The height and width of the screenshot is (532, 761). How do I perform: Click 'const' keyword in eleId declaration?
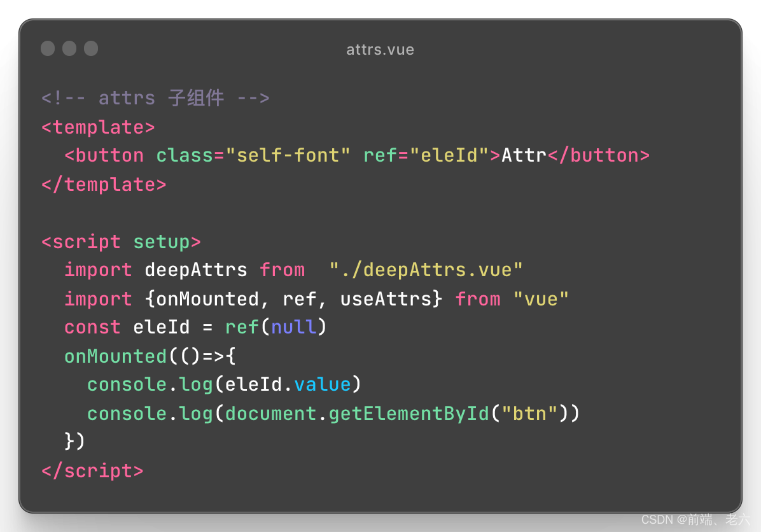[92, 327]
